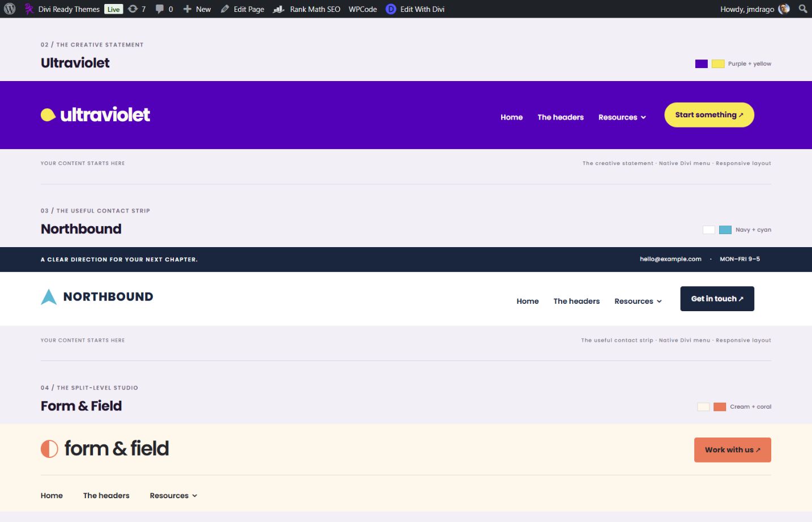Click the 02 / THE CREATIVE STATEMENT label
Viewport: 812px width, 522px height.
(92, 45)
